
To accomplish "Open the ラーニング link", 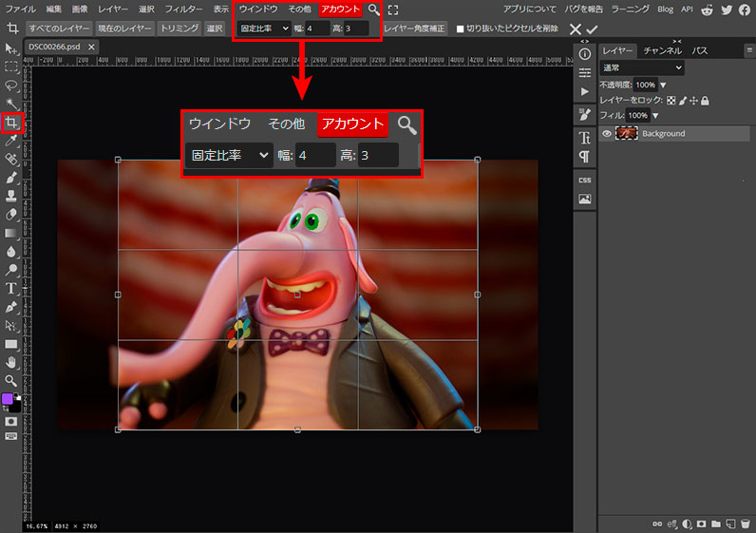I will tap(631, 10).
